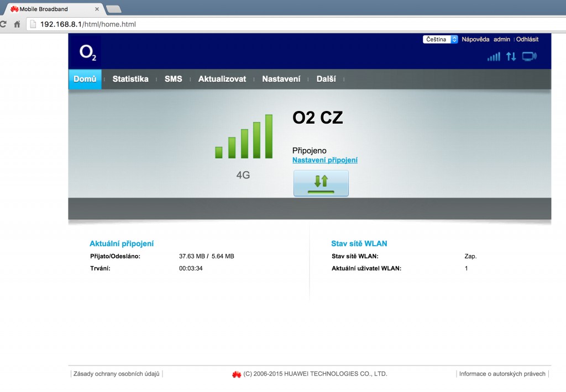Click the upload/download transfer arrows icon
This screenshot has height=392, width=566.
pos(511,56)
